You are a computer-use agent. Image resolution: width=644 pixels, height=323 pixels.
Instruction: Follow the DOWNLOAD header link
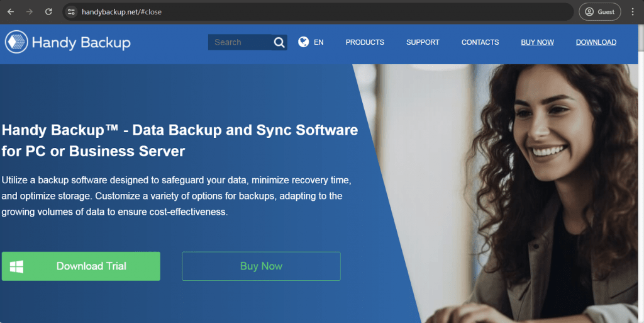click(596, 42)
